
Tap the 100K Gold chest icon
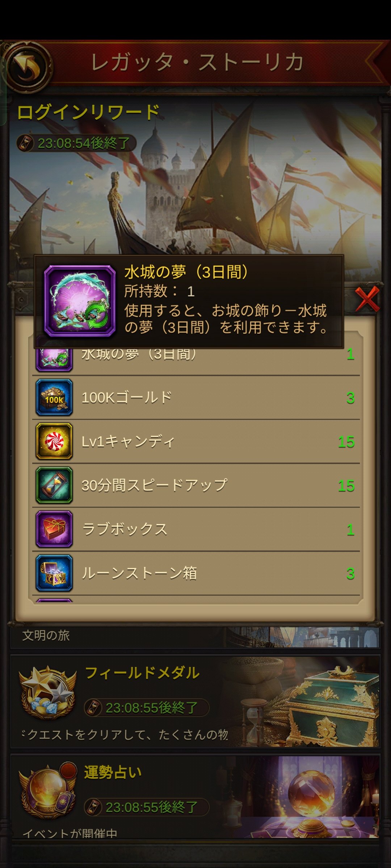click(54, 397)
